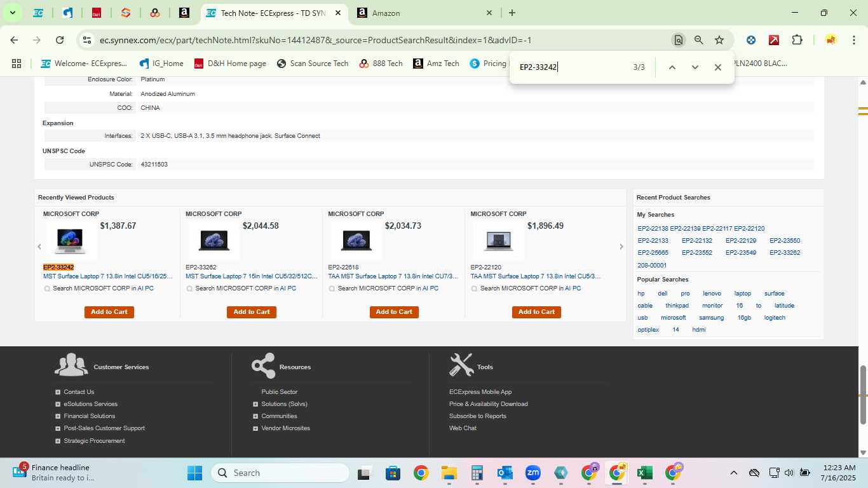Show hidden system tray icons

coord(733,473)
